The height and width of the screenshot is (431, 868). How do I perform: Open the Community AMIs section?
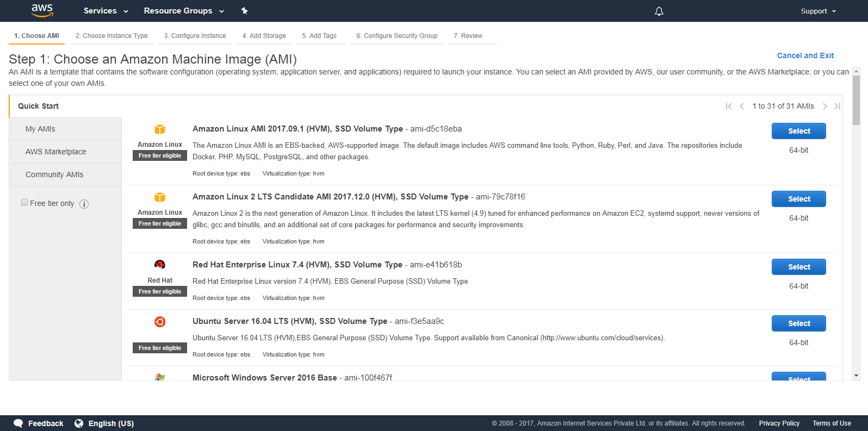coord(54,174)
